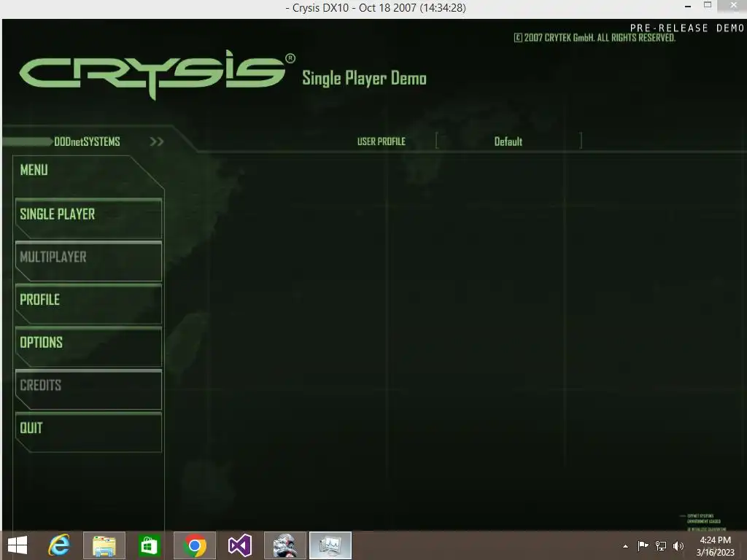Screen dimensions: 747x560
Task: Open the Windows Start menu
Action: point(18,545)
